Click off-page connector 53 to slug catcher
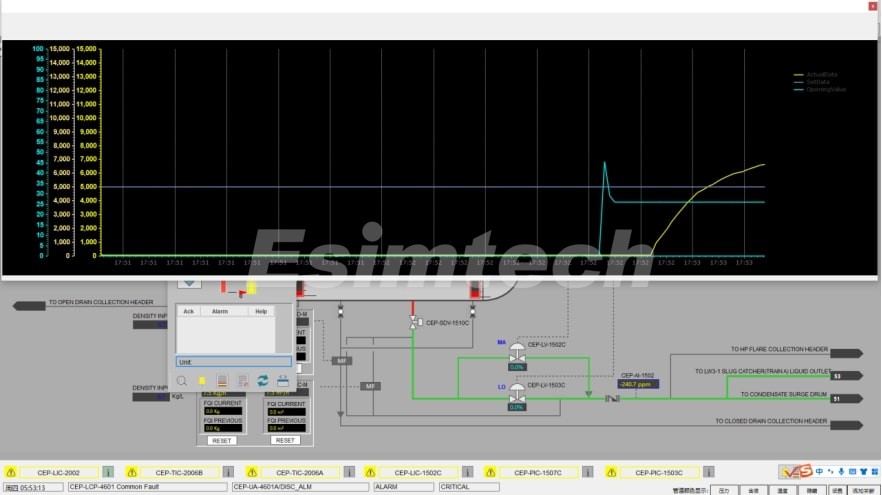Screen dimensions: 882x495 [846, 376]
